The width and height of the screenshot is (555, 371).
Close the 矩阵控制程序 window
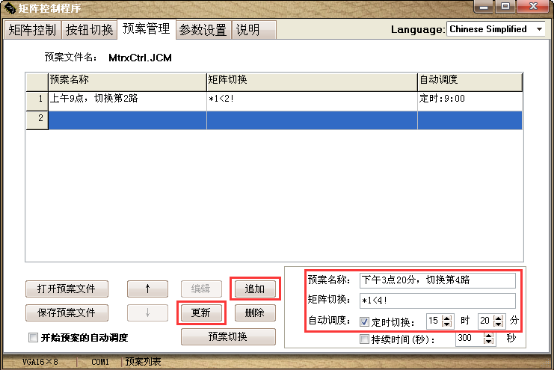click(x=533, y=6)
